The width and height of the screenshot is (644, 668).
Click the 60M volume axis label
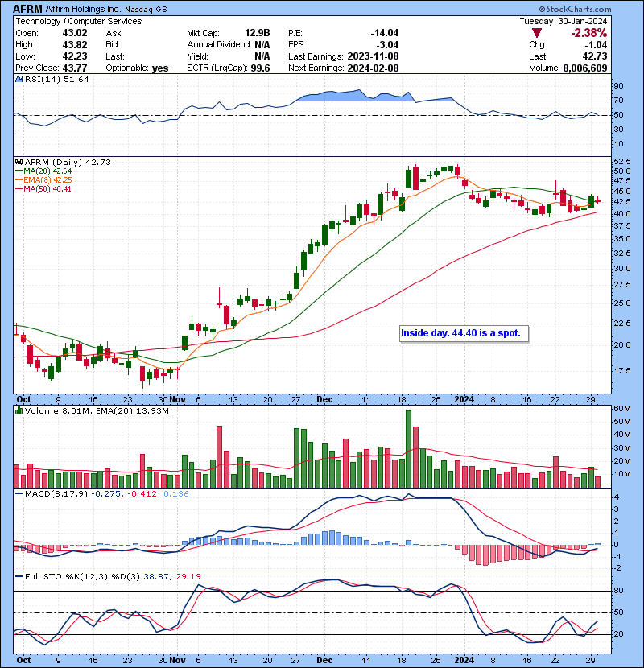tap(621, 409)
